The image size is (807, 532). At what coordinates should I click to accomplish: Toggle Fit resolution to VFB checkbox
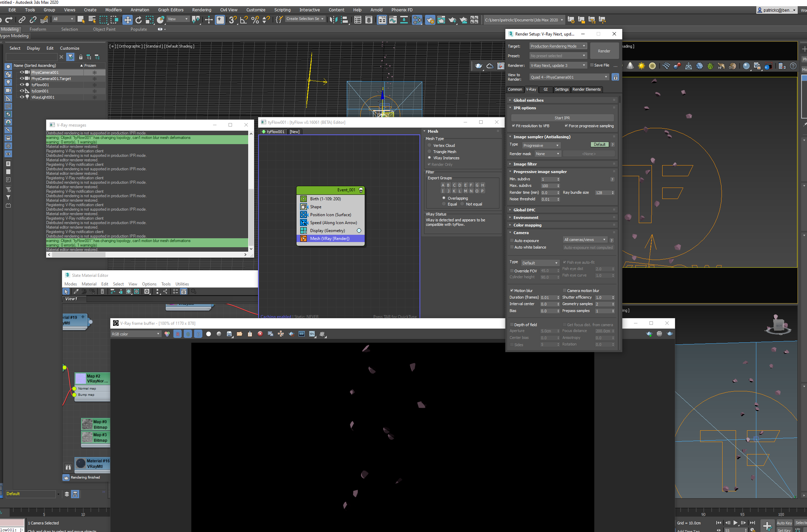(x=514, y=126)
